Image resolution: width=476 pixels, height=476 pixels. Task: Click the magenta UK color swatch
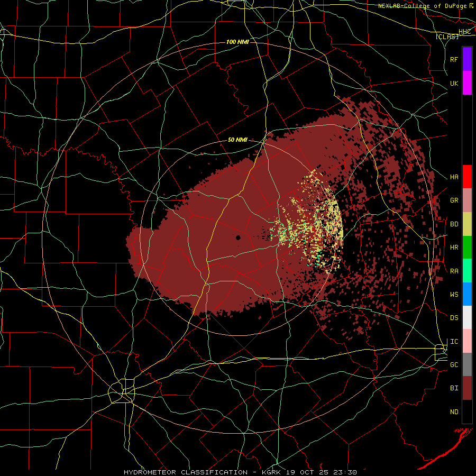point(467,83)
